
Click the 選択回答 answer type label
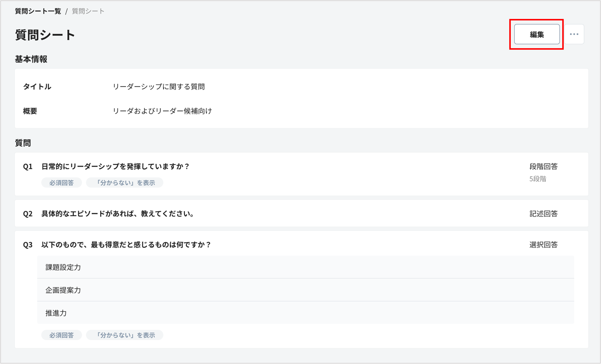tap(543, 245)
